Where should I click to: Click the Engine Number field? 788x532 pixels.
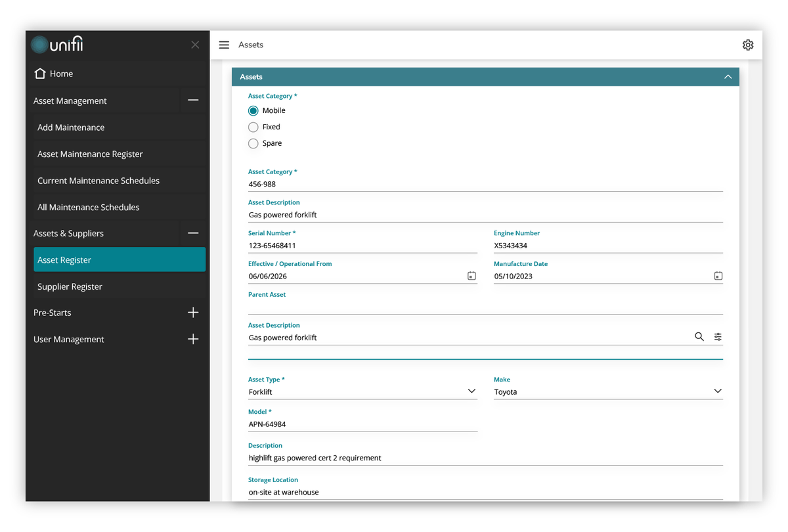[x=608, y=246]
